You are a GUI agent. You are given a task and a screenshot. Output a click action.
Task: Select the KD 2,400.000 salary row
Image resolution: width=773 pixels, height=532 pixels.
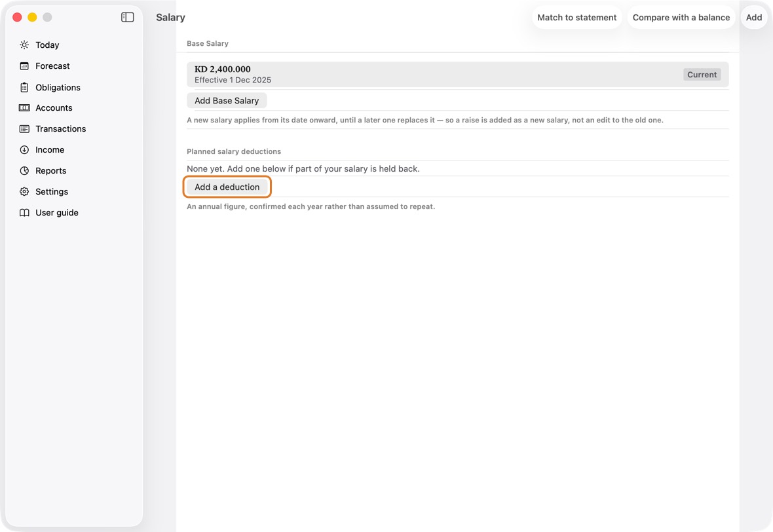[457, 75]
